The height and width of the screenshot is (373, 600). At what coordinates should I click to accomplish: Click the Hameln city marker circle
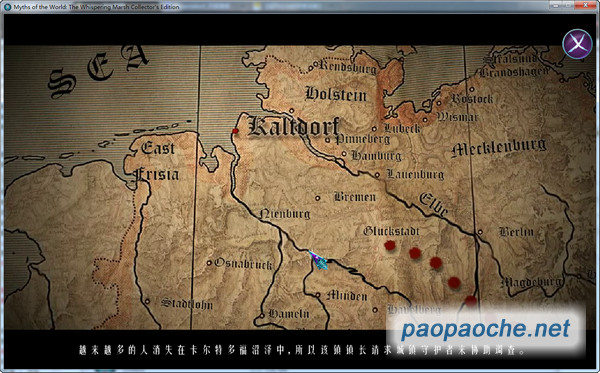[262, 316]
